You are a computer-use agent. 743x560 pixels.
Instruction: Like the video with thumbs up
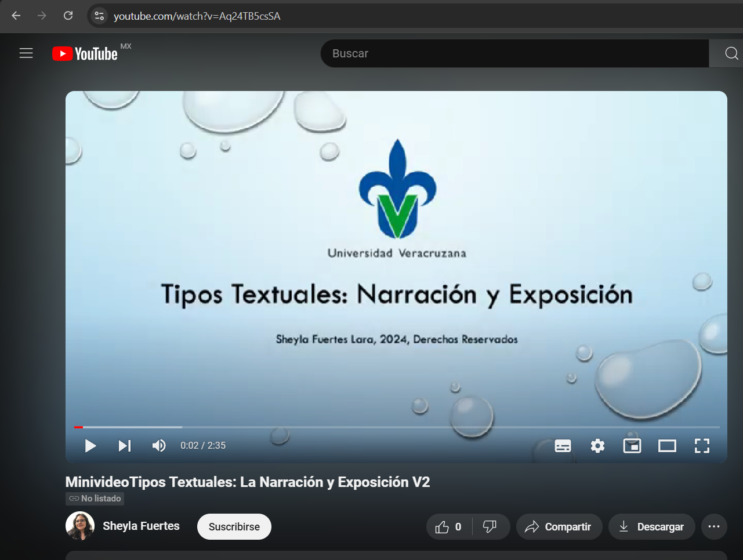click(448, 527)
